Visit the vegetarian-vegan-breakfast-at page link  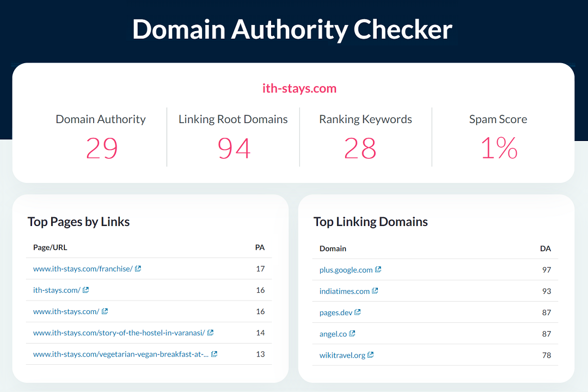(x=121, y=354)
